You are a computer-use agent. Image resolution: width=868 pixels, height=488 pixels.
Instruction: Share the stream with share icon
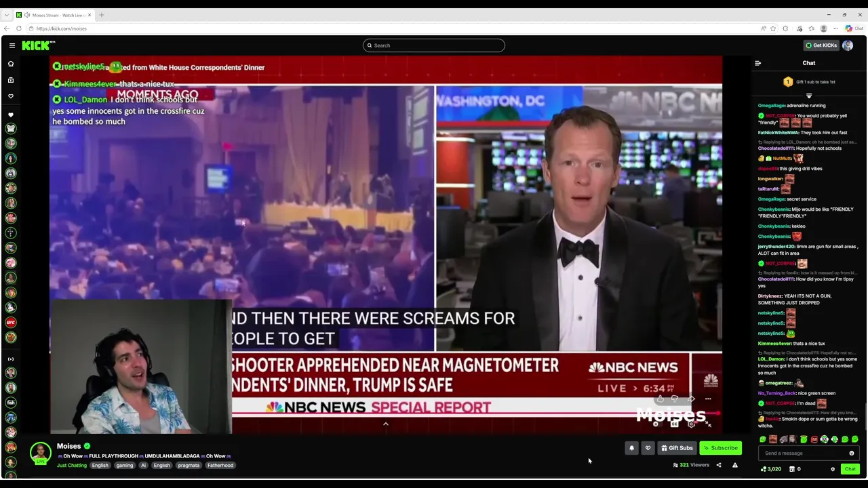coord(719,465)
